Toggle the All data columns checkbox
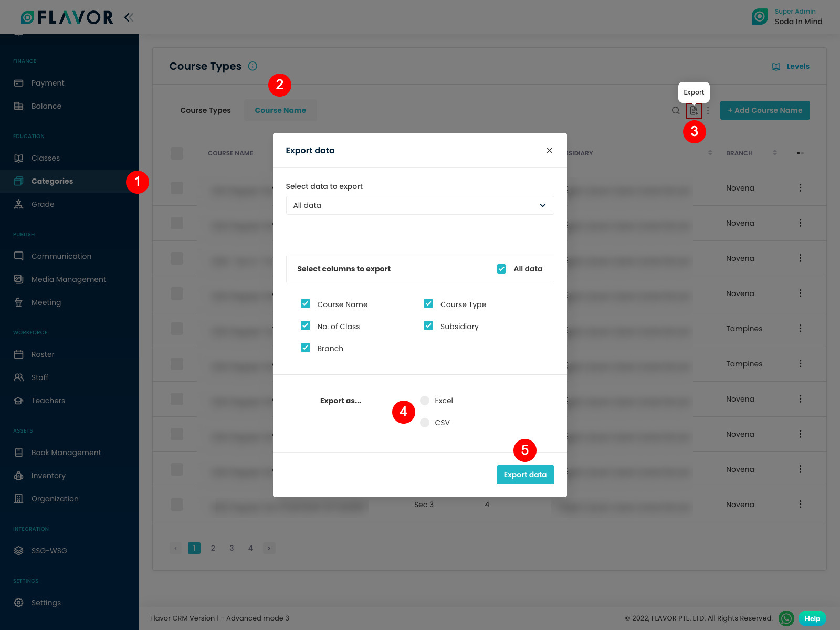This screenshot has width=840, height=630. (501, 269)
